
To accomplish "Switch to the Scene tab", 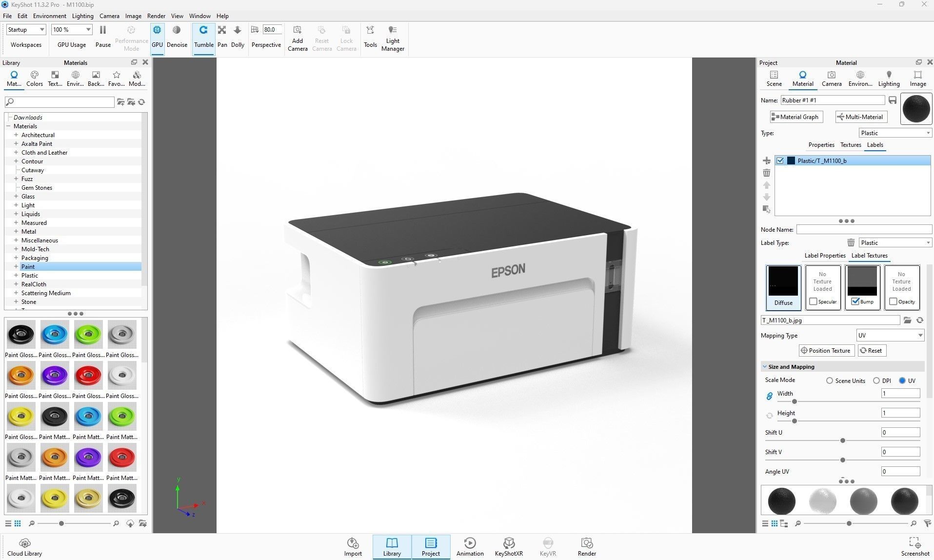I will click(x=774, y=79).
